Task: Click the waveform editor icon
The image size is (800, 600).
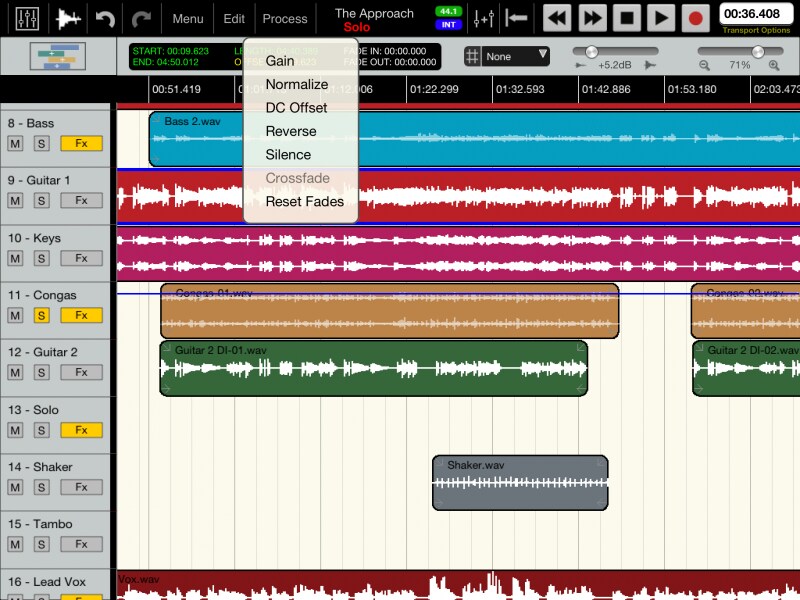Action: pyautogui.click(x=69, y=18)
